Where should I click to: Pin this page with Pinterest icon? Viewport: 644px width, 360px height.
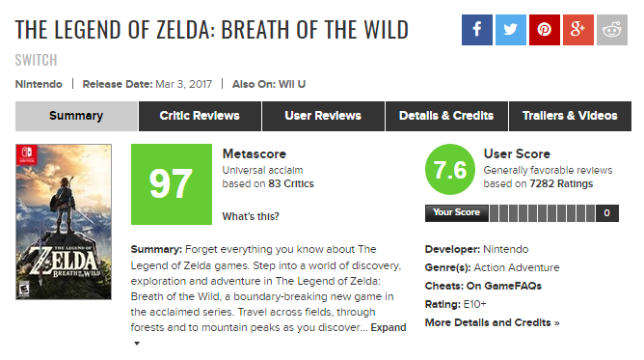544,30
